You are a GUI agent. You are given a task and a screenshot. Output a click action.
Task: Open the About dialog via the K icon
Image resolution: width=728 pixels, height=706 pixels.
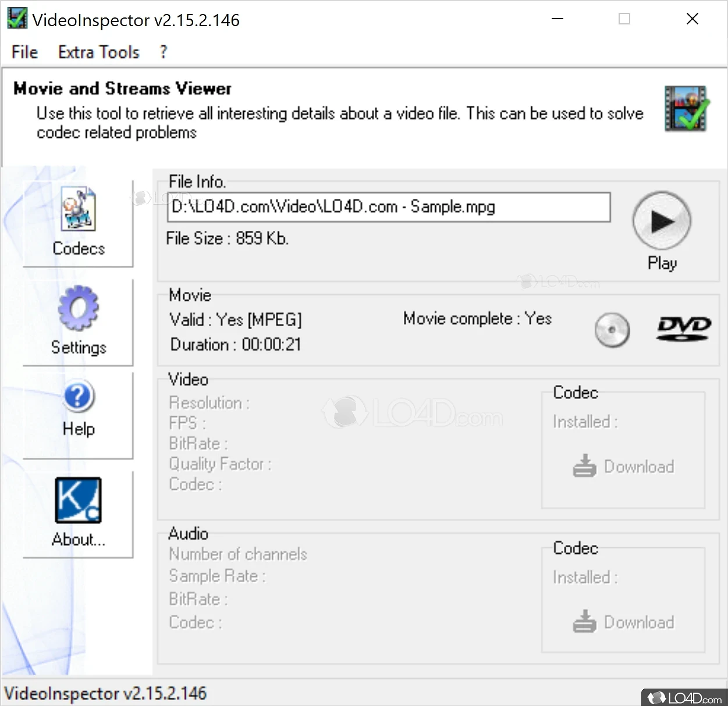coord(77,500)
